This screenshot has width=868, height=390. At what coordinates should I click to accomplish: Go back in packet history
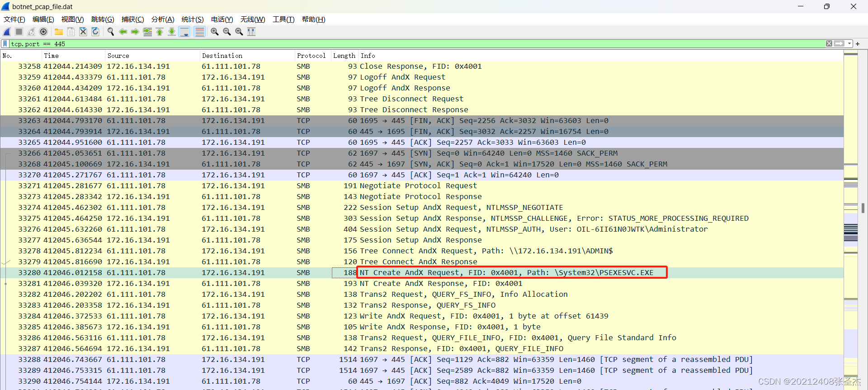click(x=123, y=32)
